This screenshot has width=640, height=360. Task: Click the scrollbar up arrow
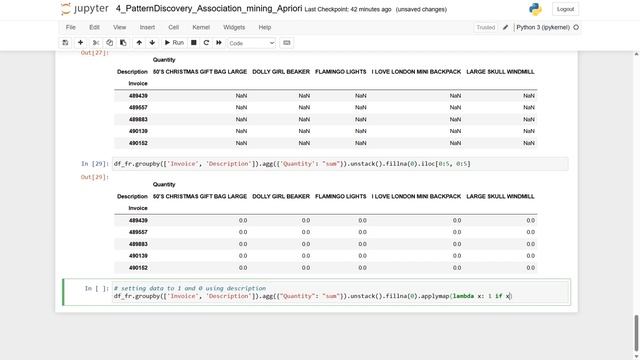pos(636,54)
